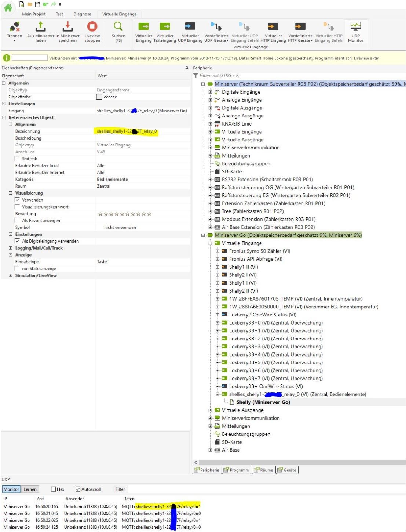Screen dimensions: 406x532
Task: Expand Analoge Ausgänge tree node
Action: point(210,116)
